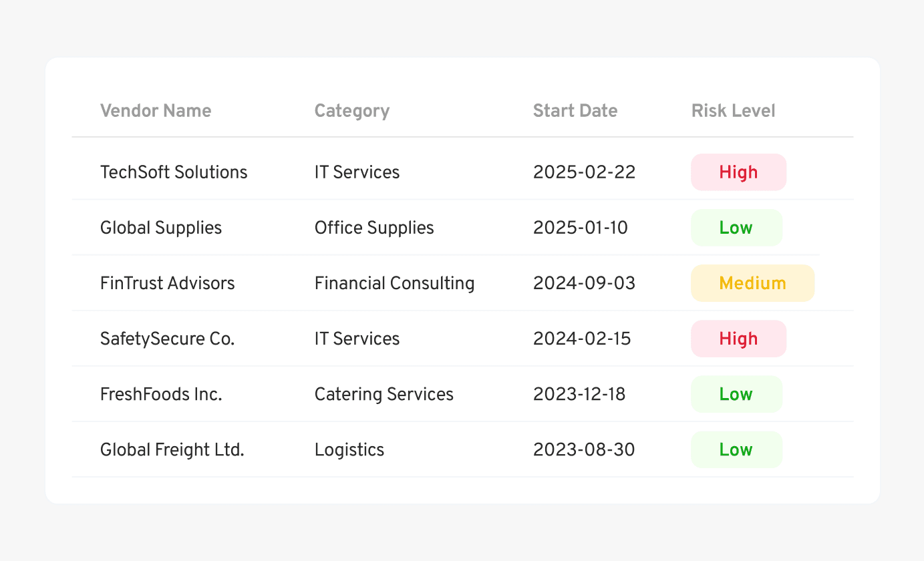Click the IT Services category for TechSoft Solutions
The height and width of the screenshot is (561, 924).
(357, 172)
